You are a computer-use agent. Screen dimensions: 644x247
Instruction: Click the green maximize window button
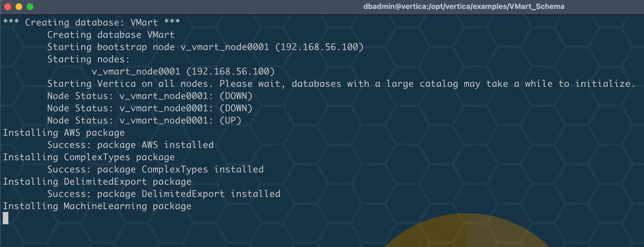pos(30,7)
